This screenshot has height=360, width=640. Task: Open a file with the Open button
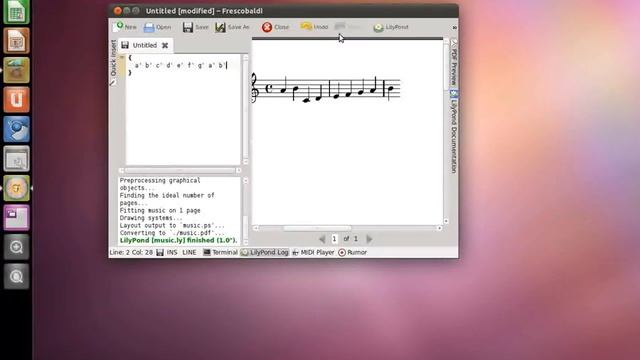pyautogui.click(x=158, y=27)
